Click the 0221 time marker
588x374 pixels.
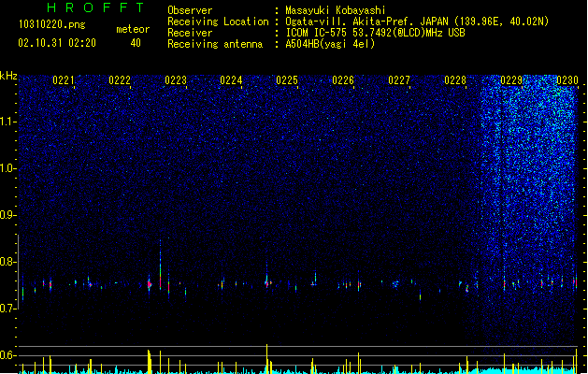64,80
